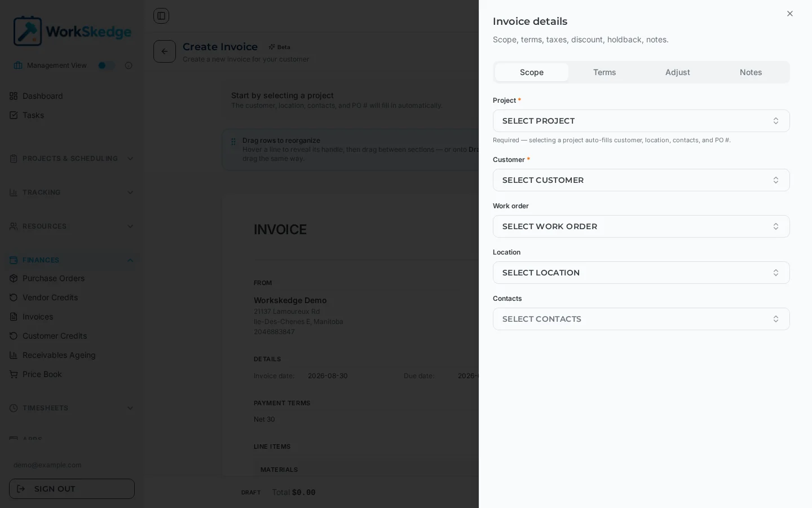The width and height of the screenshot is (812, 508).
Task: Toggle the Management View switch
Action: click(106, 65)
